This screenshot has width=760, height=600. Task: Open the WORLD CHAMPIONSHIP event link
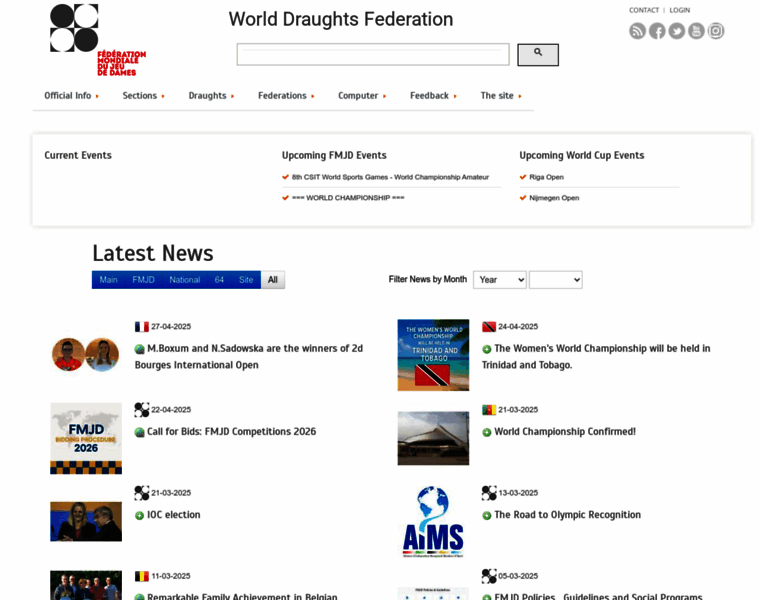coord(348,198)
